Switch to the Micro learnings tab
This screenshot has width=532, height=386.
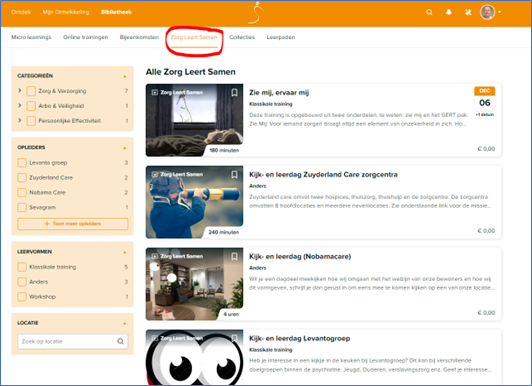pos(31,37)
